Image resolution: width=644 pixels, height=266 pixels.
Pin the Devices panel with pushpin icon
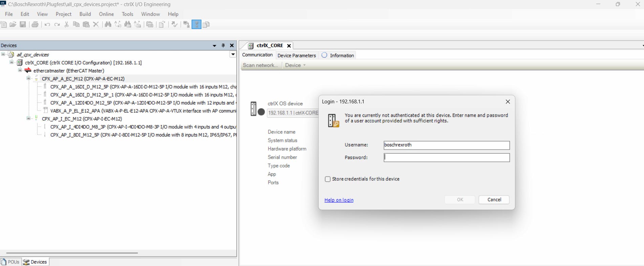[x=223, y=45]
